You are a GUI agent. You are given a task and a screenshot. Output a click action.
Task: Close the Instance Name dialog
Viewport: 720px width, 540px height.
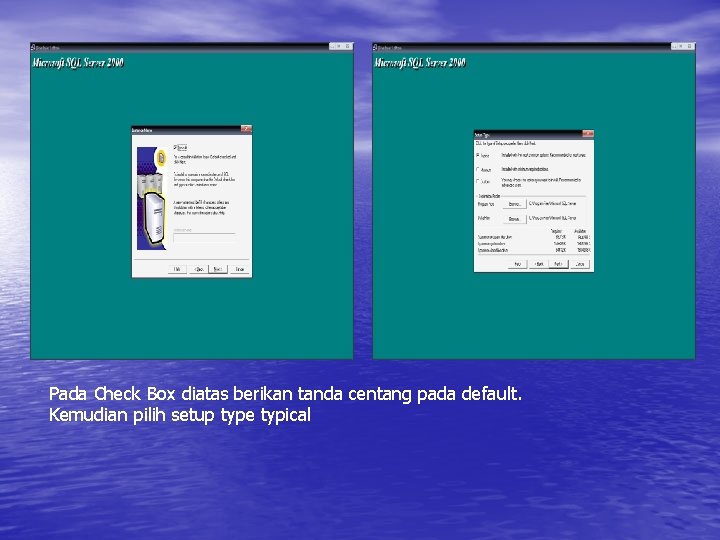(246, 129)
